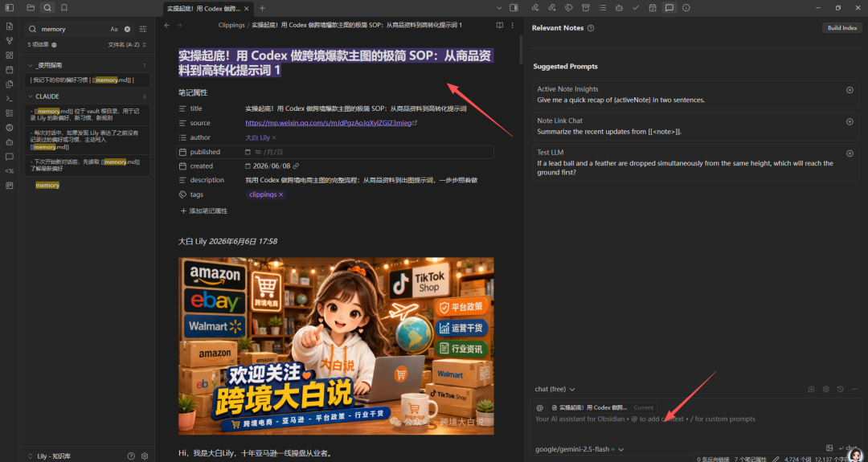This screenshot has width=868, height=462.
Task: Click the add image icon in chat
Action: 829,448
